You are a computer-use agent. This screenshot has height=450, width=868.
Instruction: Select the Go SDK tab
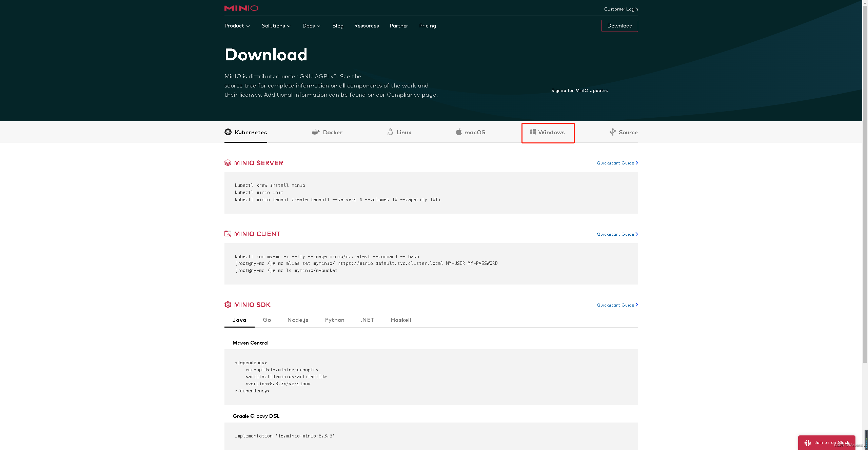point(267,320)
